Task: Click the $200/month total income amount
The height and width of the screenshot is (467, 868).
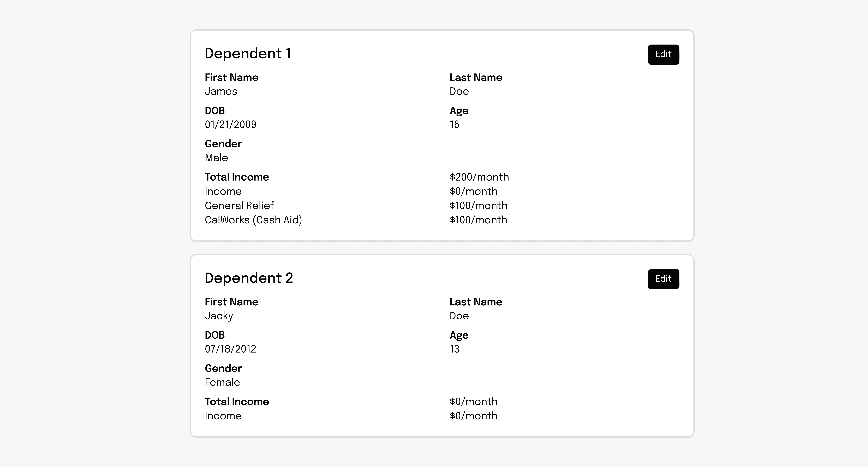Action: pyautogui.click(x=479, y=177)
